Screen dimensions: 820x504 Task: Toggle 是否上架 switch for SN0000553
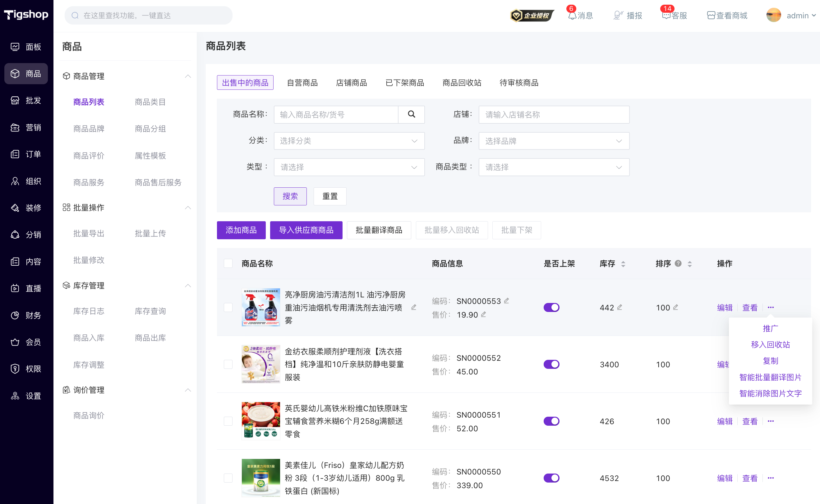(551, 307)
